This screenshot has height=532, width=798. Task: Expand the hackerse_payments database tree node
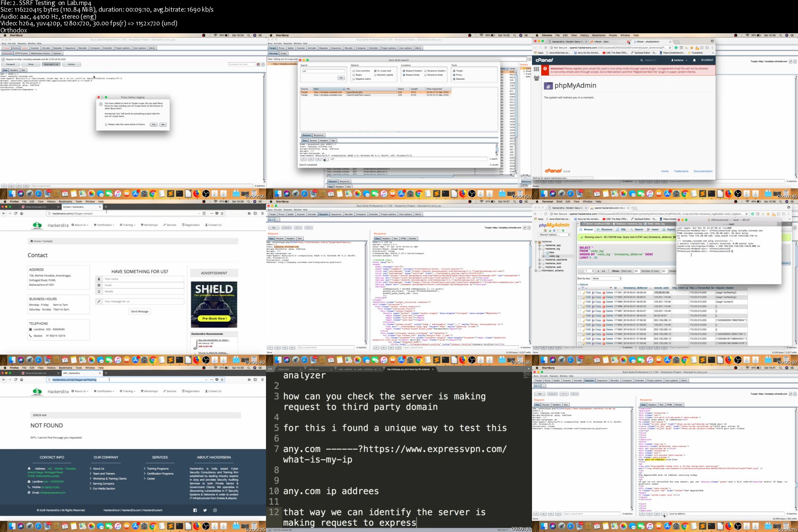click(539, 260)
